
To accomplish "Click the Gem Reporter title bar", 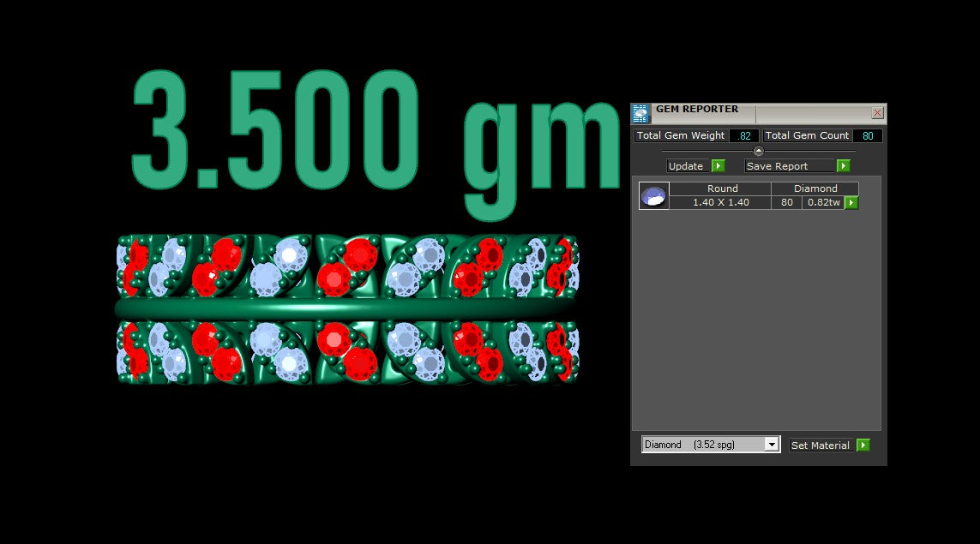I will tap(759, 114).
